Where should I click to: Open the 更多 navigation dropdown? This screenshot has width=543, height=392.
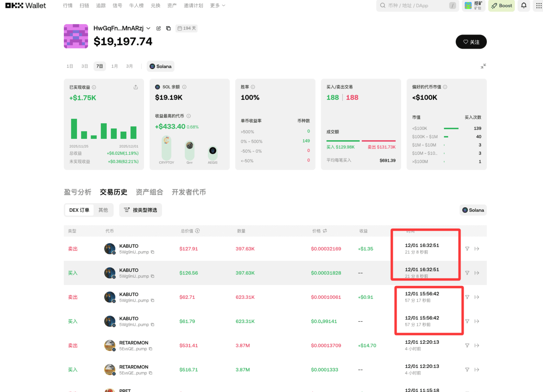(217, 6)
